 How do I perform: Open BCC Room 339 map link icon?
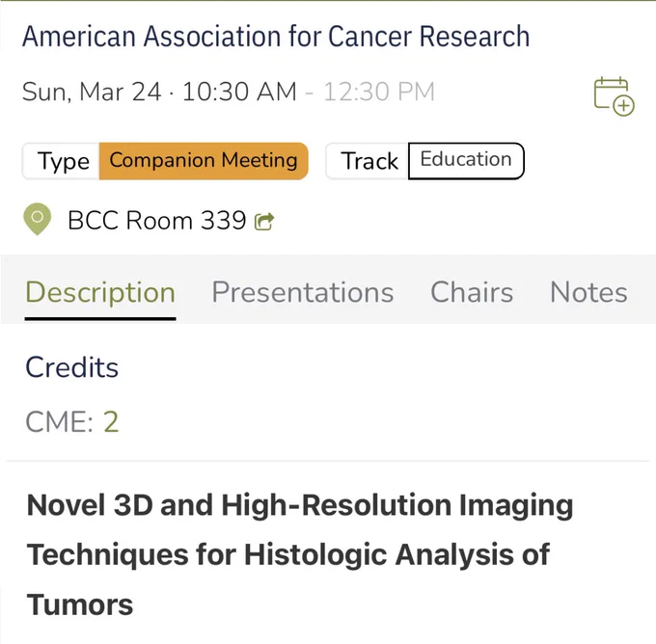[x=264, y=221]
